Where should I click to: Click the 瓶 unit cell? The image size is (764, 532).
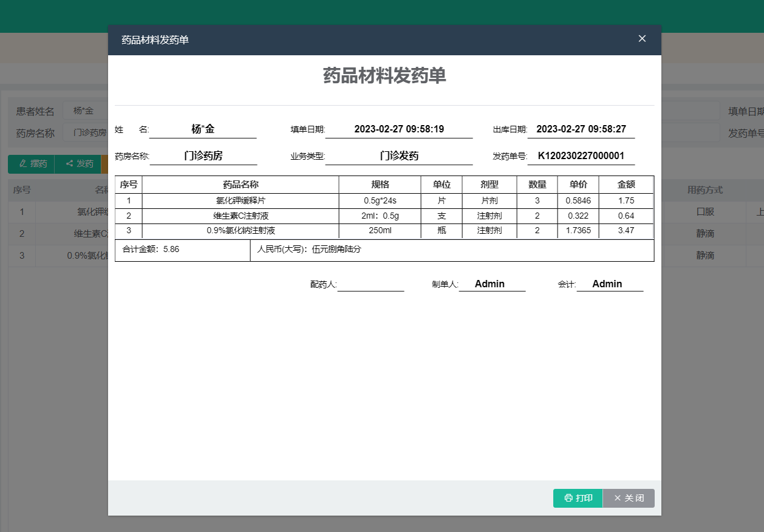[442, 230]
